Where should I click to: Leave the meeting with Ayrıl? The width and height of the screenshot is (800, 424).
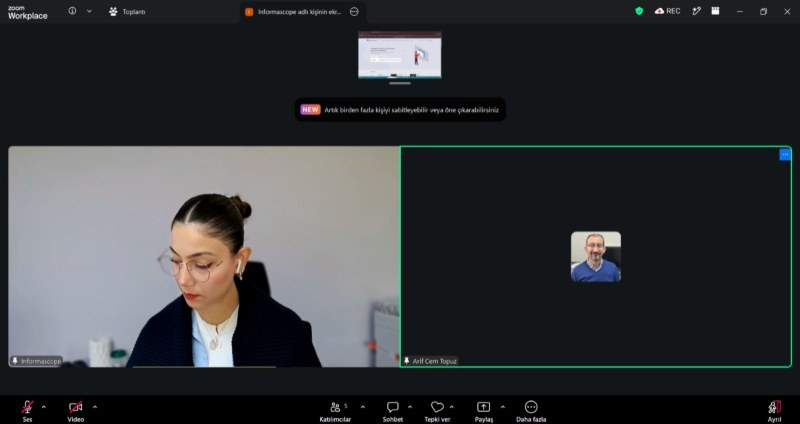pos(774,411)
